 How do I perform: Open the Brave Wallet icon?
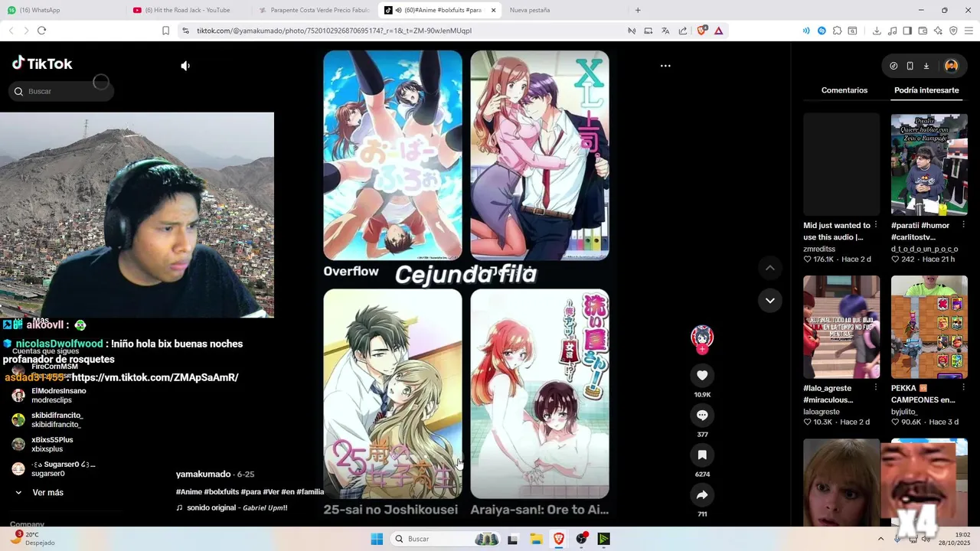click(923, 31)
